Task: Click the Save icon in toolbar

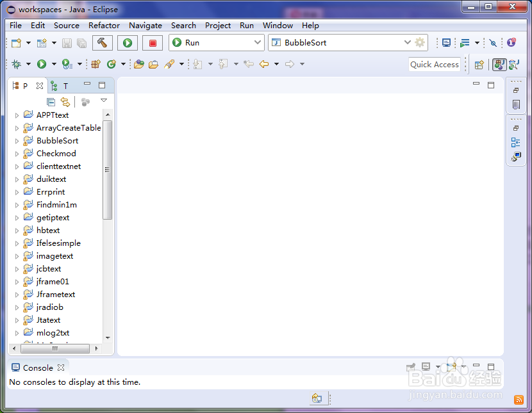Action: [67, 43]
